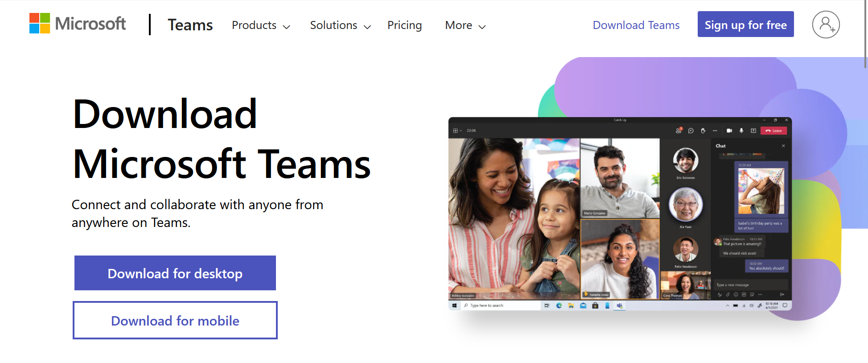Open the birthday party photo in chat

[761, 190]
